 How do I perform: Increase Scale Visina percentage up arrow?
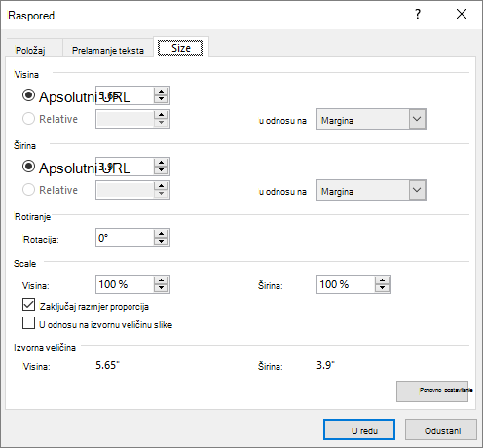pos(162,280)
